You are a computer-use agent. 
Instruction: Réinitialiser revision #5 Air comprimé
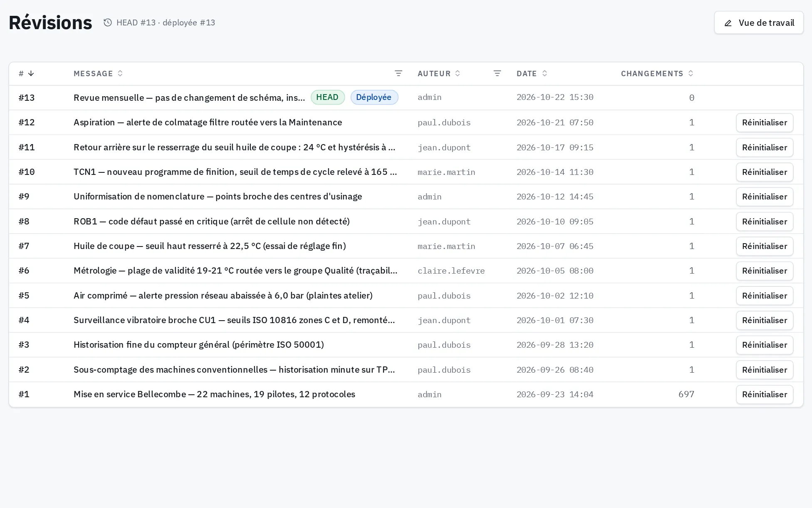(x=765, y=296)
